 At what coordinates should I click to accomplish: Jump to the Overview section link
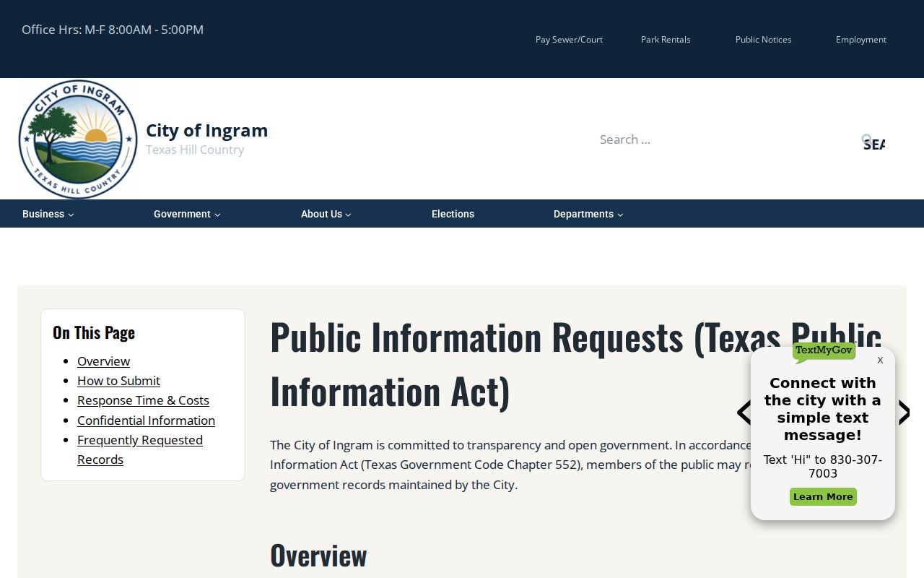tap(103, 361)
